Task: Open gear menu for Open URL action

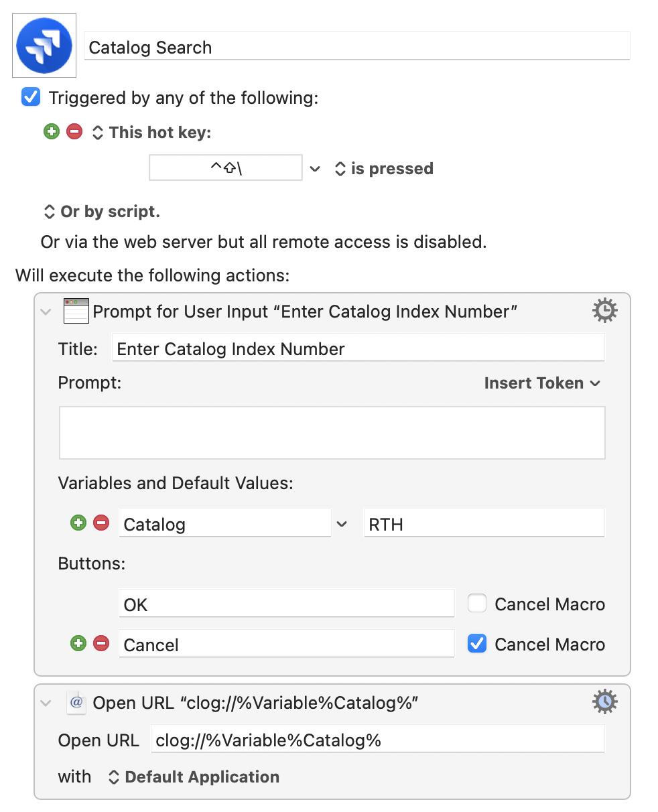Action: coord(604,701)
